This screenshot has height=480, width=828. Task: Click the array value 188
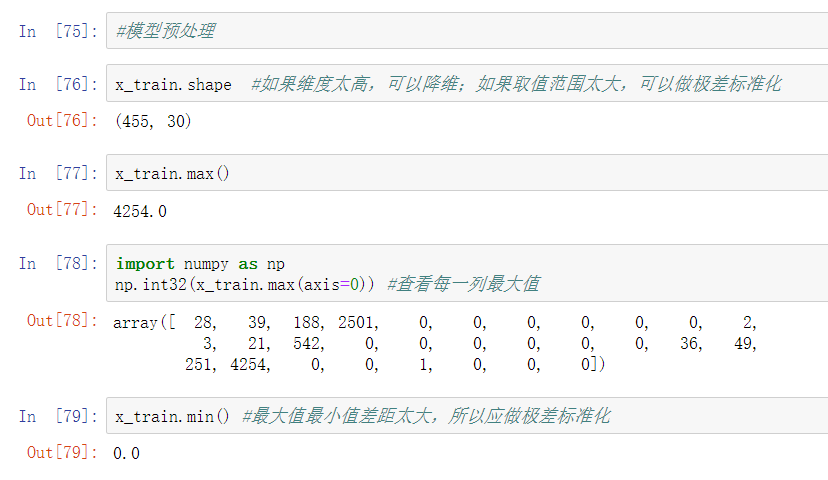(309, 322)
